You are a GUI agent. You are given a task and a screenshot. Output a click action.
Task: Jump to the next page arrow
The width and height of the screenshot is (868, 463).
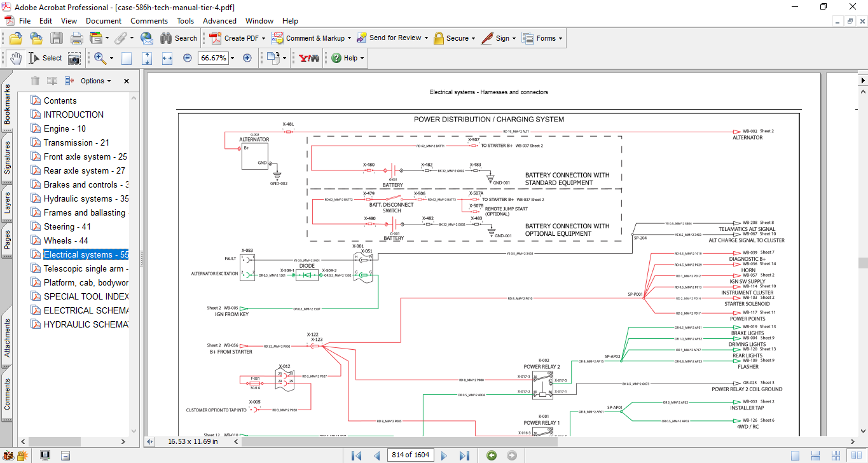tap(444, 455)
